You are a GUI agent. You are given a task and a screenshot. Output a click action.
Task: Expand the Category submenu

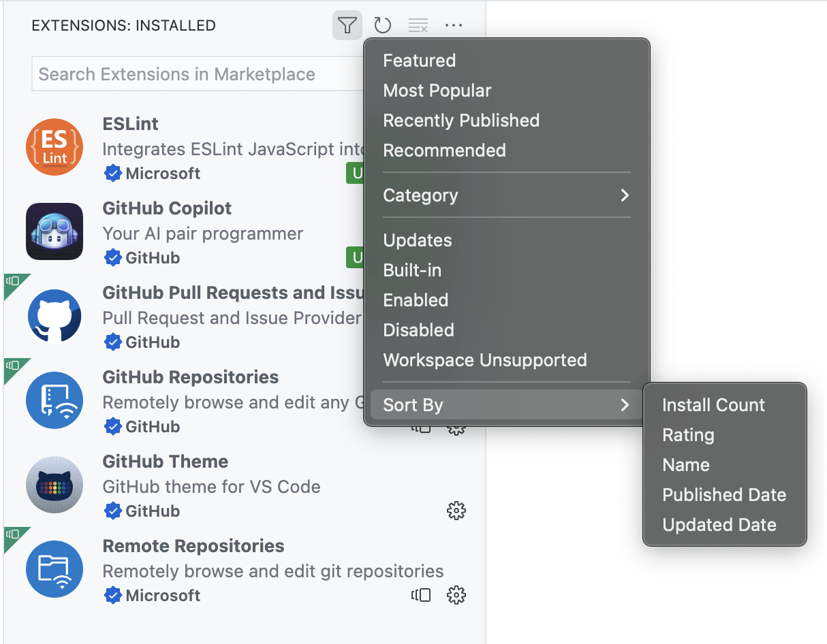[x=420, y=195]
